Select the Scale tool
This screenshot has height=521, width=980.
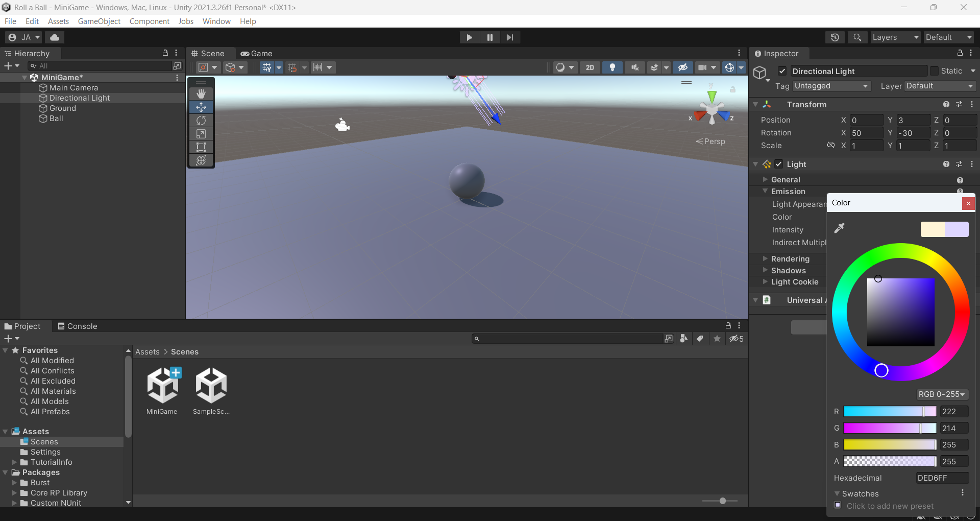[x=201, y=133]
